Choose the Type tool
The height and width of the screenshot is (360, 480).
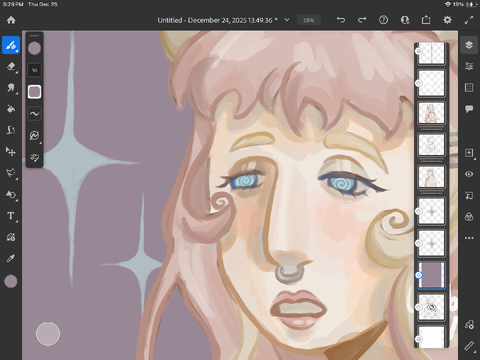tap(11, 216)
